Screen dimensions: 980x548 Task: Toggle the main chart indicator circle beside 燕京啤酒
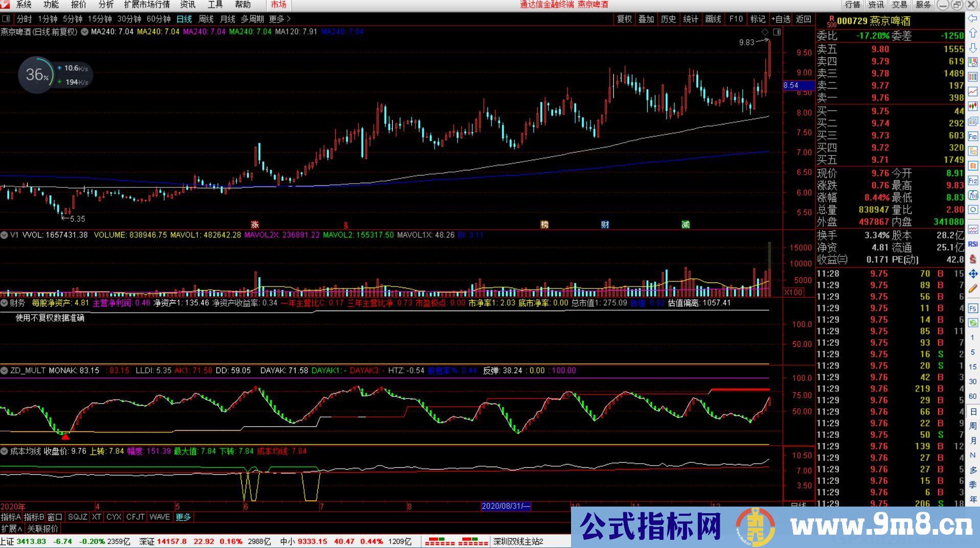84,32
